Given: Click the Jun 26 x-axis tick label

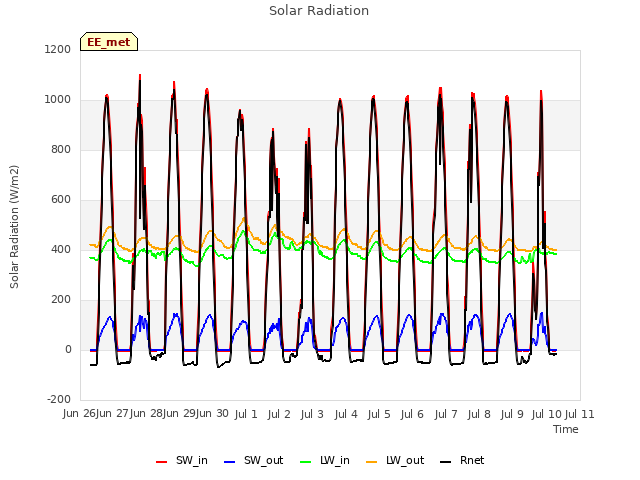Looking at the screenshot, I should coord(79,414).
